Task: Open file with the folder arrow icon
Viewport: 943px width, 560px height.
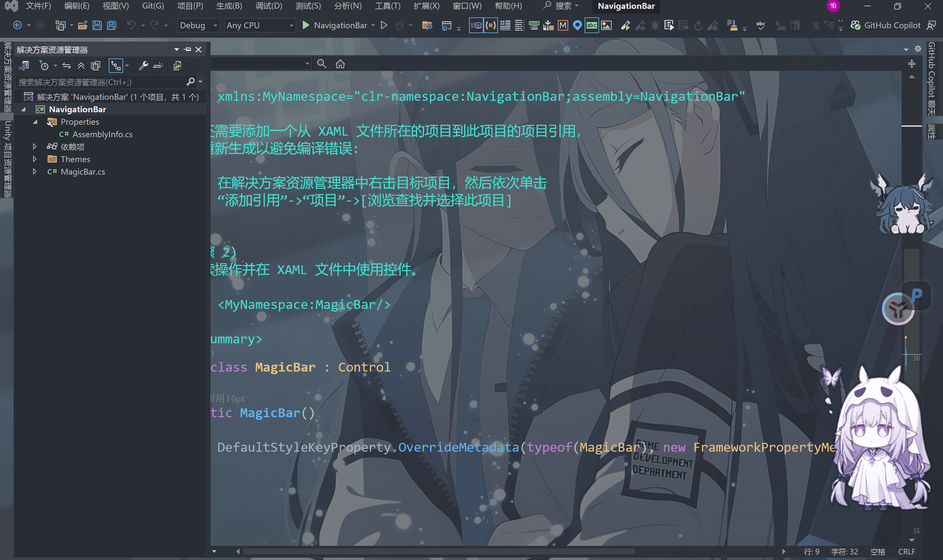Action: pos(83,25)
